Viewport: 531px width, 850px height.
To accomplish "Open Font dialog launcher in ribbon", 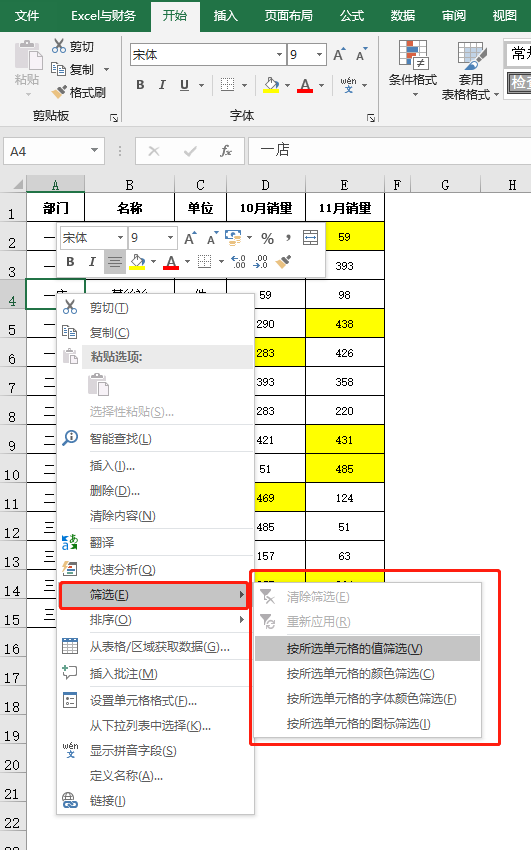I will coord(371,118).
